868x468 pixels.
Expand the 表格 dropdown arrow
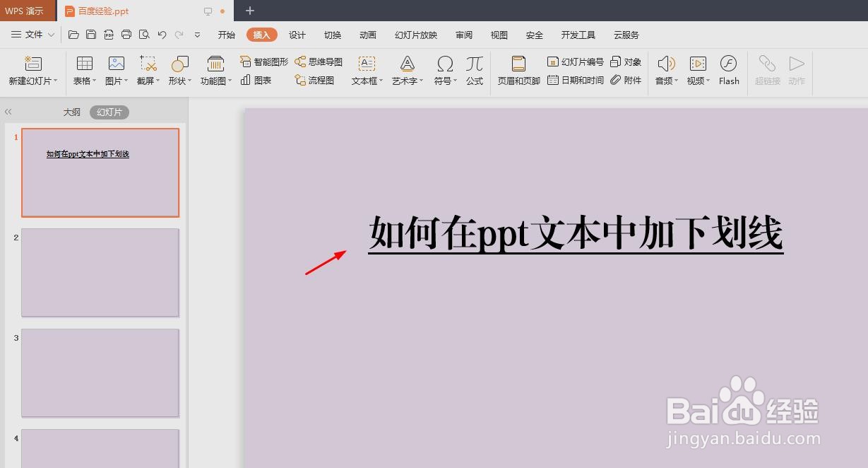pyautogui.click(x=94, y=81)
